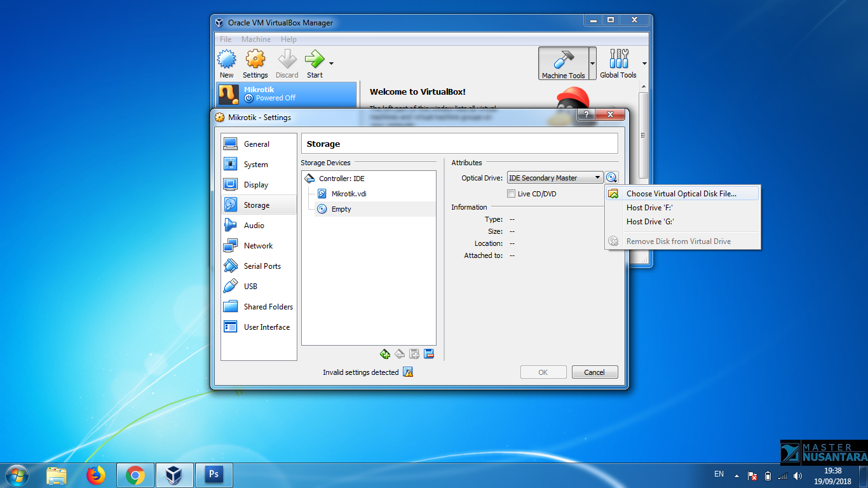The width and height of the screenshot is (868, 488).
Task: Add a new storage controller
Action: pyautogui.click(x=385, y=354)
